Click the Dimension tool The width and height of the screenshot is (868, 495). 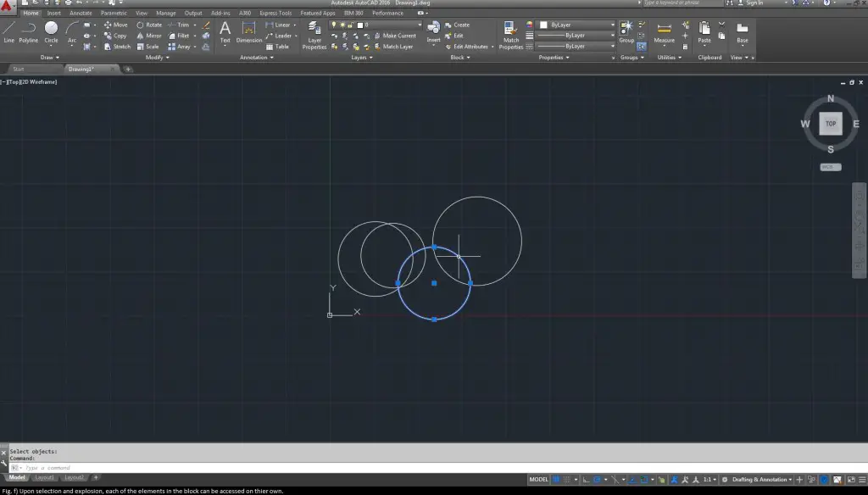pyautogui.click(x=248, y=32)
